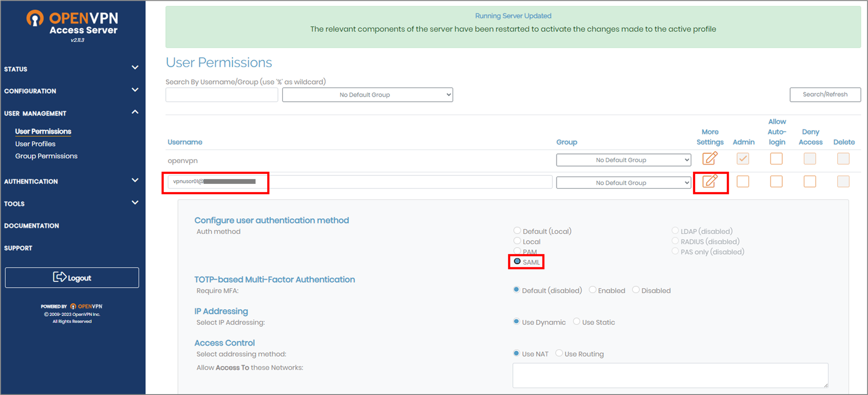Click the Running Server Updated message title

pos(513,16)
